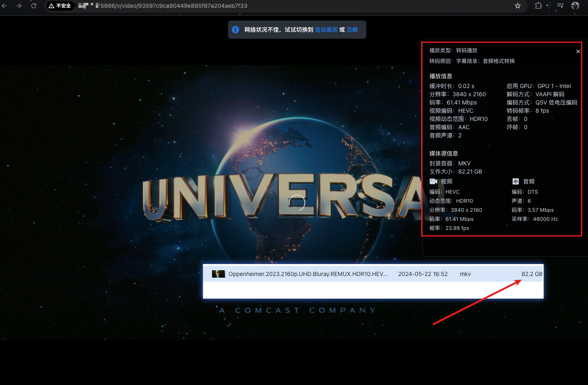Click the 播放类型: 转码播放 line
The image size is (588, 385).
453,50
